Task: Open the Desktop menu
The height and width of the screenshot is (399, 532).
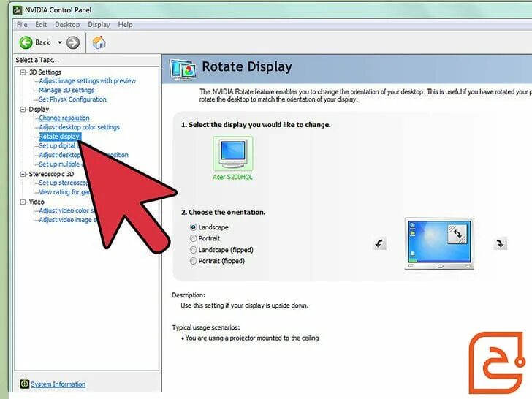Action: click(x=67, y=24)
